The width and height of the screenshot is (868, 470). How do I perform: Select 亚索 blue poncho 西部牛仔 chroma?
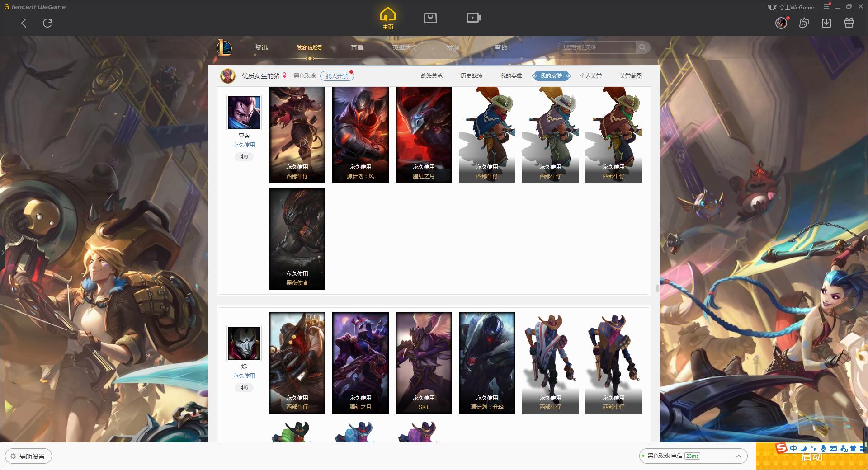pyautogui.click(x=487, y=135)
